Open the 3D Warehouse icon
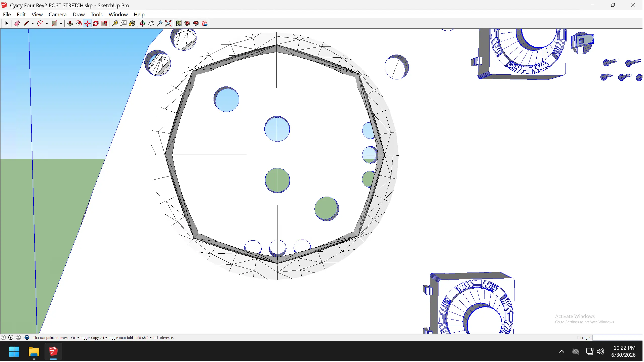Screen dimensions: 644x362 [x=187, y=24]
